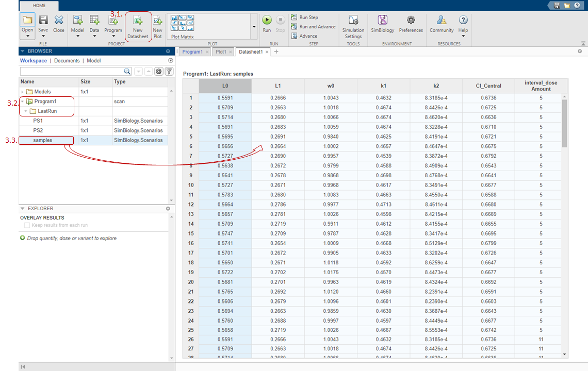Viewport: 588px width, 371px height.
Task: Run the program with the green Run button
Action: click(x=267, y=21)
